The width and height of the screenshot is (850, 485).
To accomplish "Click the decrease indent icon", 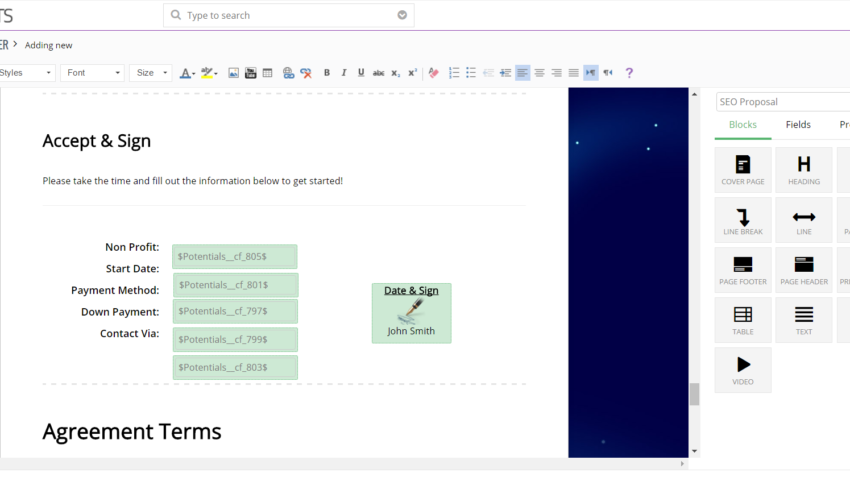I will [x=488, y=73].
